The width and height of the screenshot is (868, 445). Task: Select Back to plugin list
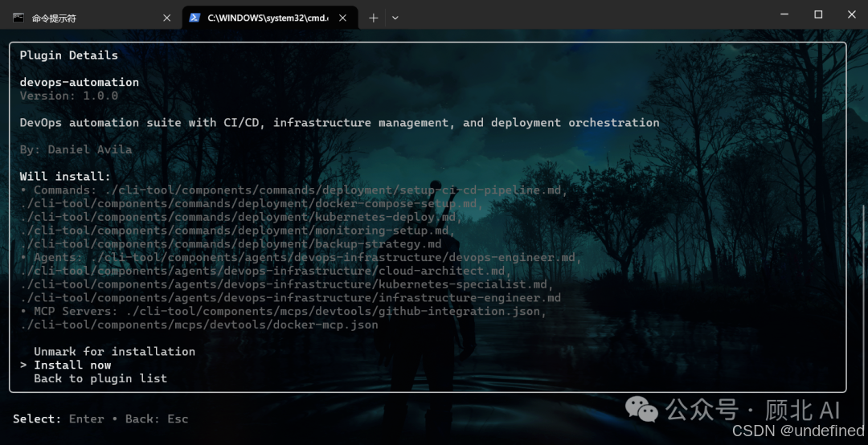100,378
